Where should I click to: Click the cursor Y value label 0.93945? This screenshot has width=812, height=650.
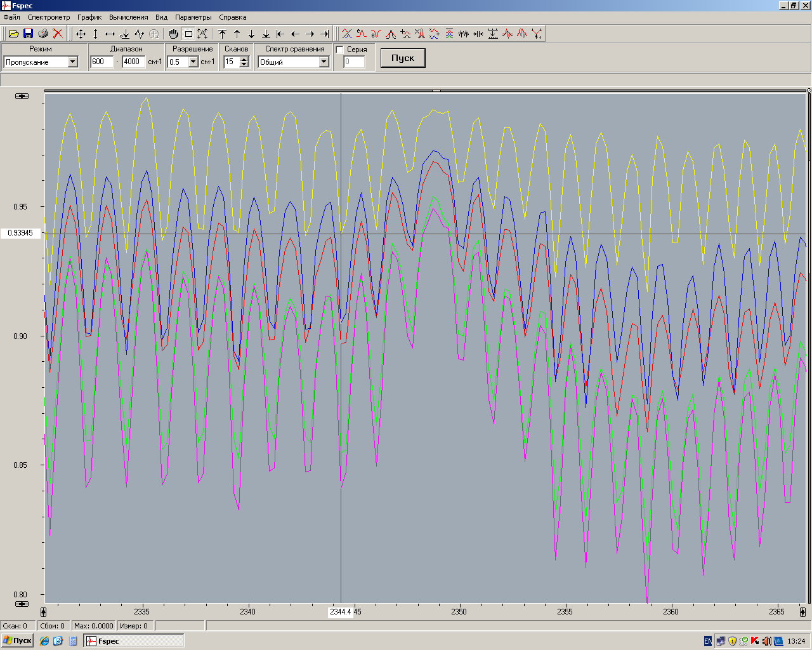pos(20,233)
